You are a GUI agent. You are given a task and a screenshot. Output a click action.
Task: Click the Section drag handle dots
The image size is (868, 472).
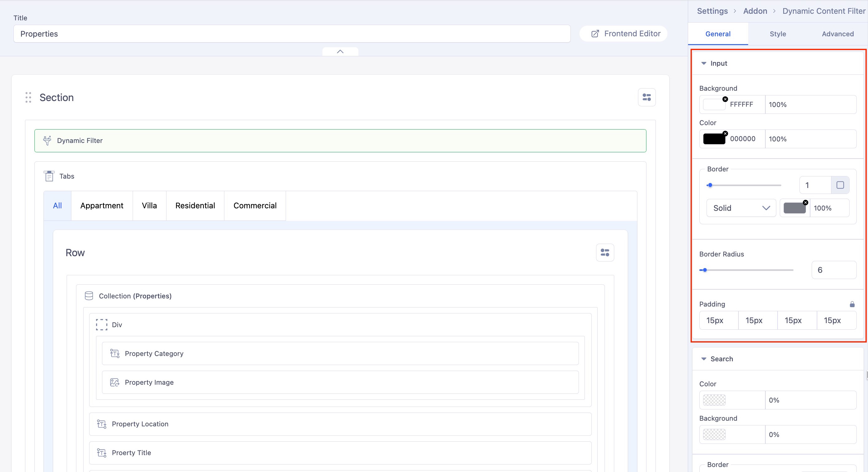click(28, 97)
